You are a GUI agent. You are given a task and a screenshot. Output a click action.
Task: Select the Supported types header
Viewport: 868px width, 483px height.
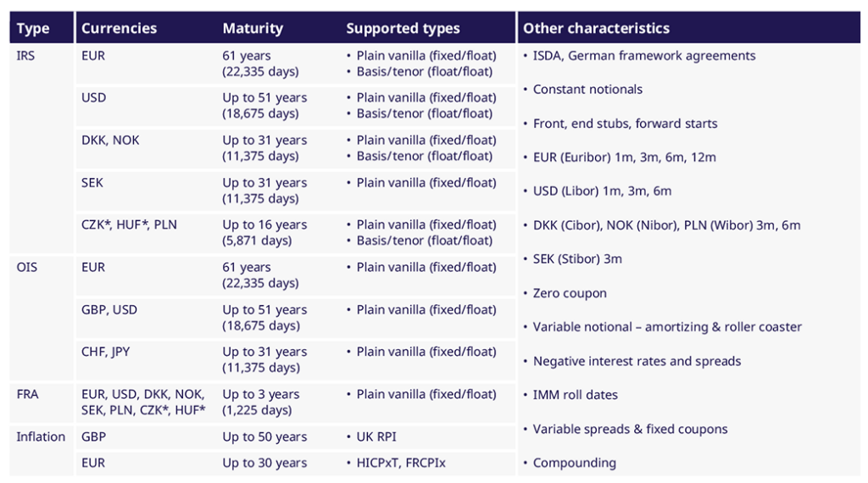click(x=403, y=28)
